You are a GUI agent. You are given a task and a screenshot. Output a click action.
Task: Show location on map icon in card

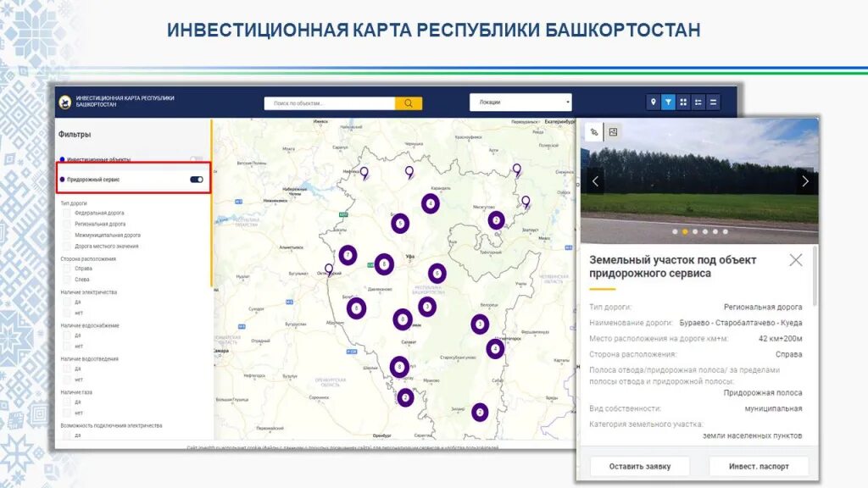click(x=594, y=132)
